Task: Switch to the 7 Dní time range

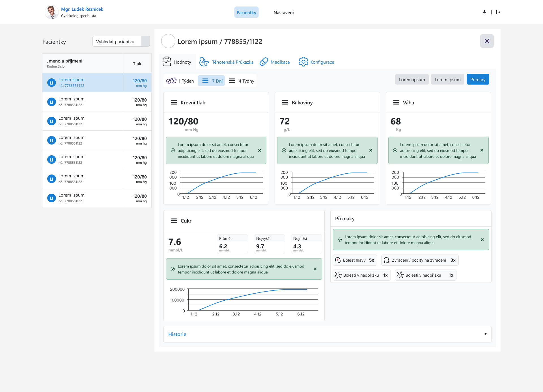Action: click(x=212, y=81)
